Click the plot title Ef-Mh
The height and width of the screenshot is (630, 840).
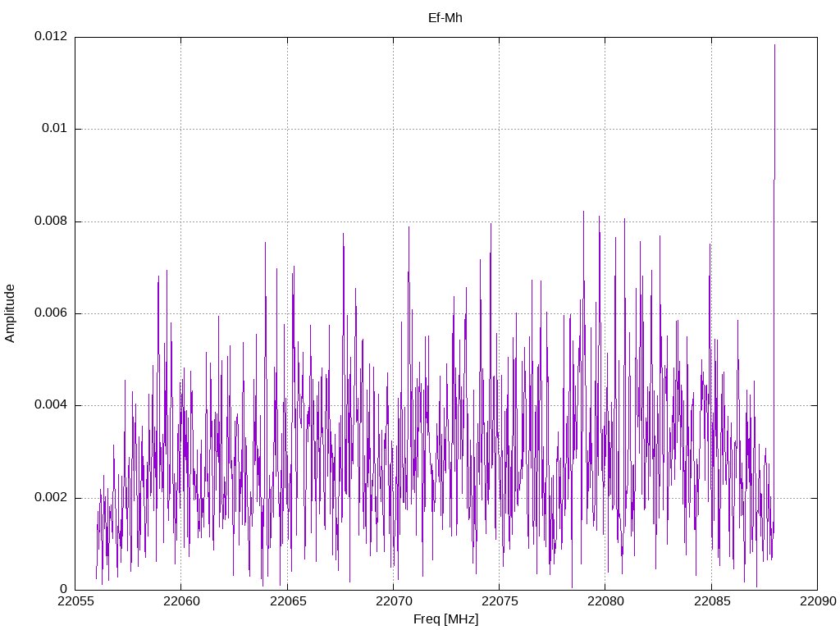click(445, 18)
